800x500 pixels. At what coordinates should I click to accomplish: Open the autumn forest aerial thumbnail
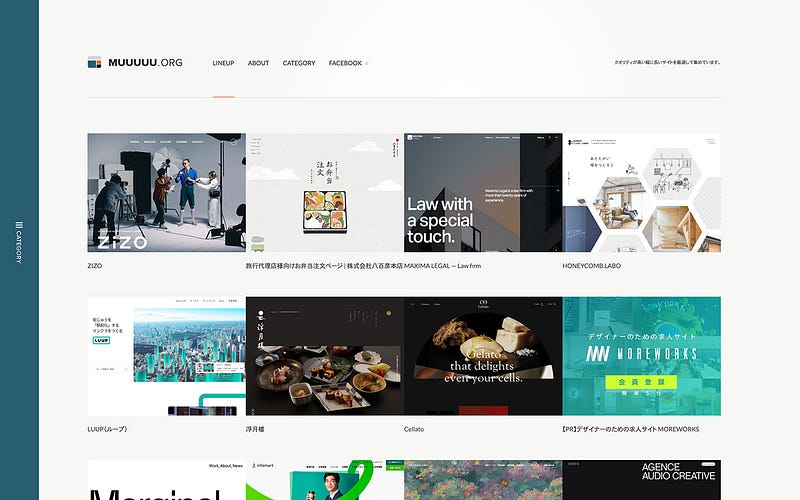pos(483,480)
